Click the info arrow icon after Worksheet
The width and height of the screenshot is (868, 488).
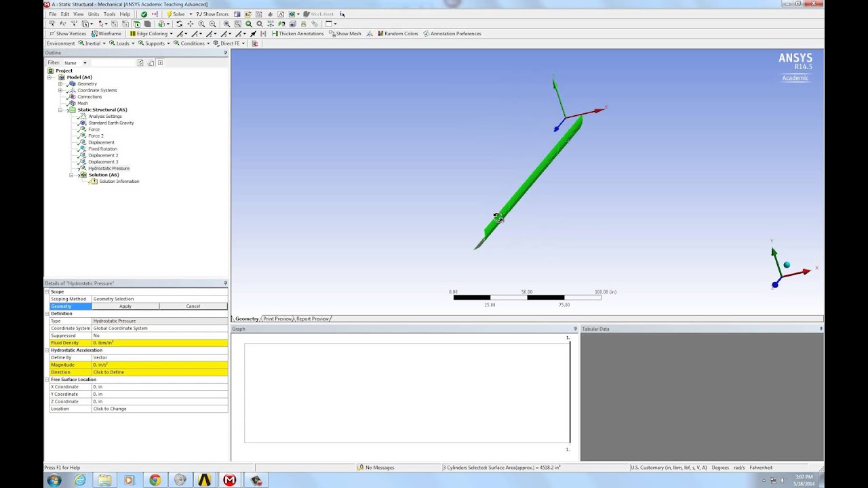(x=342, y=14)
